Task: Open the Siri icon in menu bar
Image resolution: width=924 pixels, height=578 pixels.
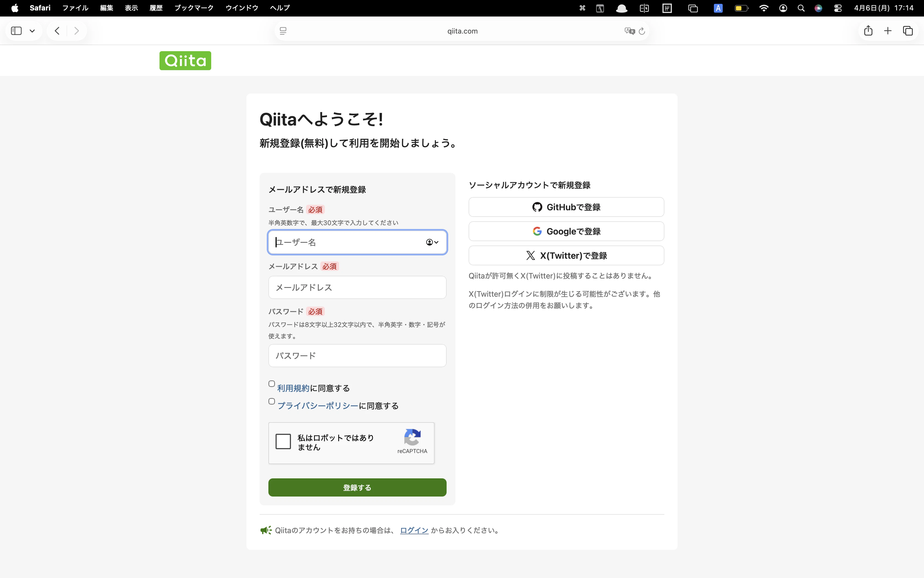Action: point(818,8)
